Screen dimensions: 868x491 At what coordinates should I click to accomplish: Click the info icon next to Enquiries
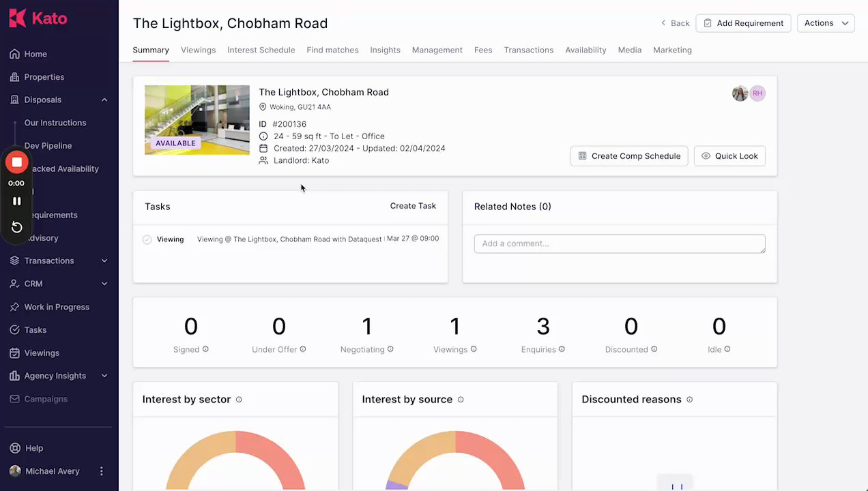tap(562, 349)
